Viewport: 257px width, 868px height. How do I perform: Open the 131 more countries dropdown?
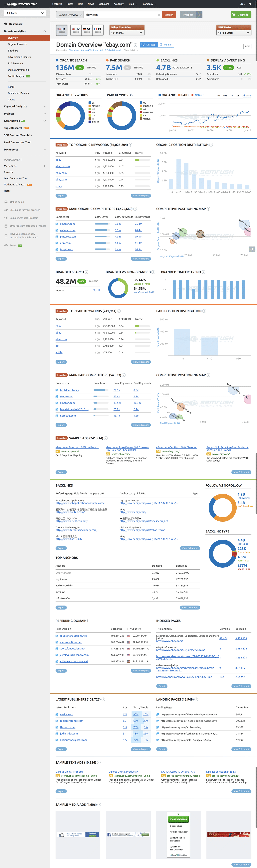127,33
